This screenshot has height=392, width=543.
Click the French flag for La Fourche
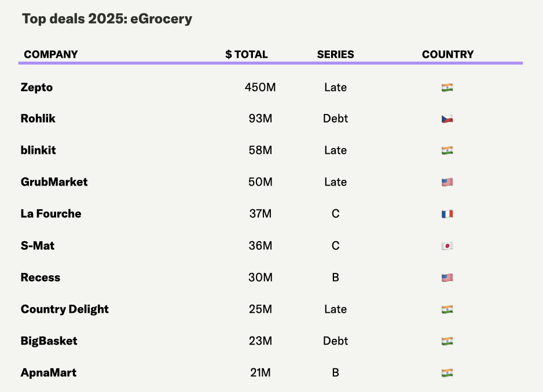(x=447, y=214)
